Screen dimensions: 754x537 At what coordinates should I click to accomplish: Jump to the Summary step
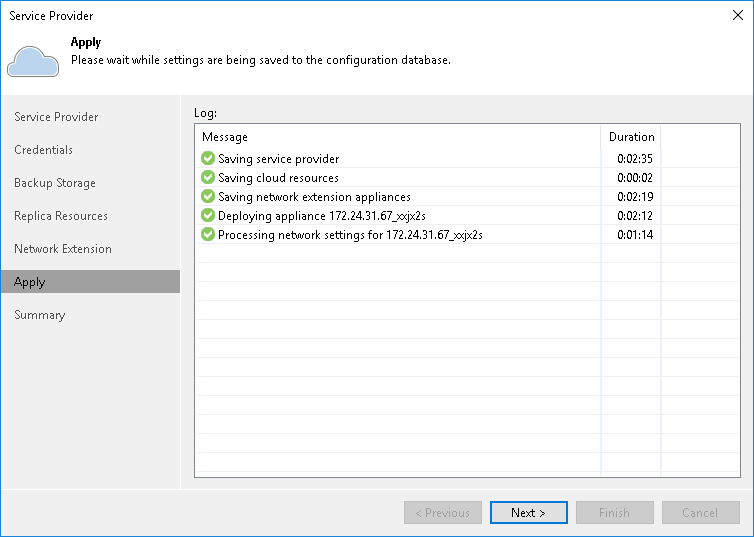click(x=39, y=315)
